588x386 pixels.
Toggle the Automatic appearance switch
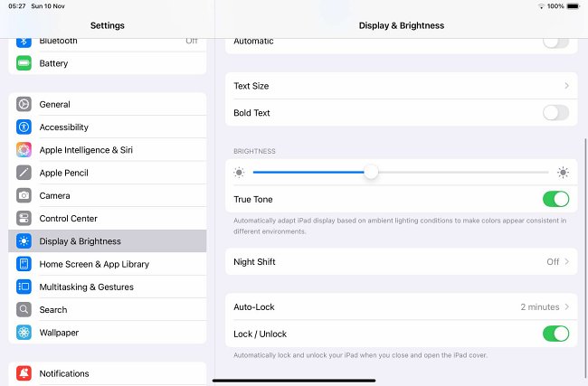coord(555,42)
